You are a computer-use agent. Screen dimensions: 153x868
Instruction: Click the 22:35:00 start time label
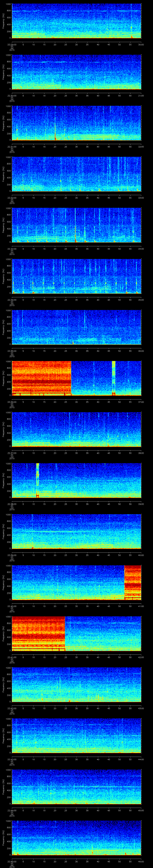[x=12, y=351]
